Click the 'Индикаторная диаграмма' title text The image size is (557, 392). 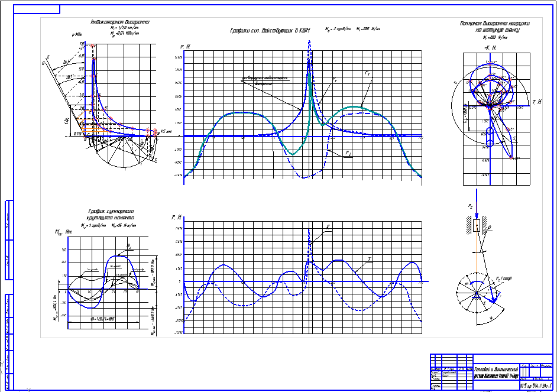[x=120, y=22]
